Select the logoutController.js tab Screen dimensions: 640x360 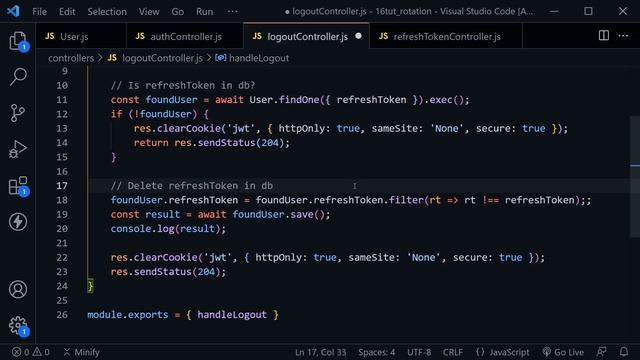pyautogui.click(x=307, y=36)
